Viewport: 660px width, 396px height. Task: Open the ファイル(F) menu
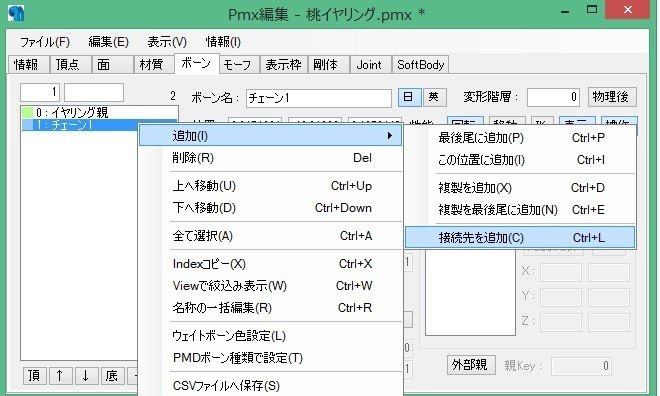45,42
